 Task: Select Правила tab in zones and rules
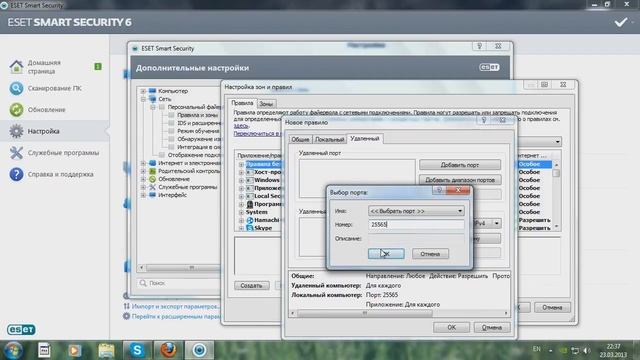242,103
